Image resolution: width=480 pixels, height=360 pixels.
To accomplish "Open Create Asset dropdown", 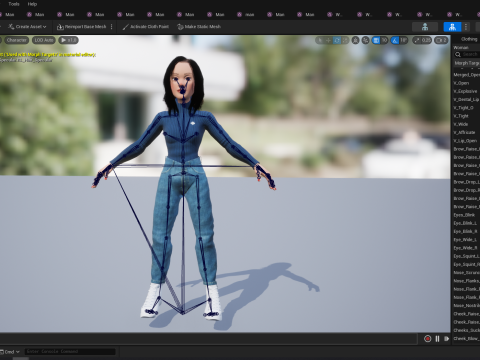I will [27, 27].
